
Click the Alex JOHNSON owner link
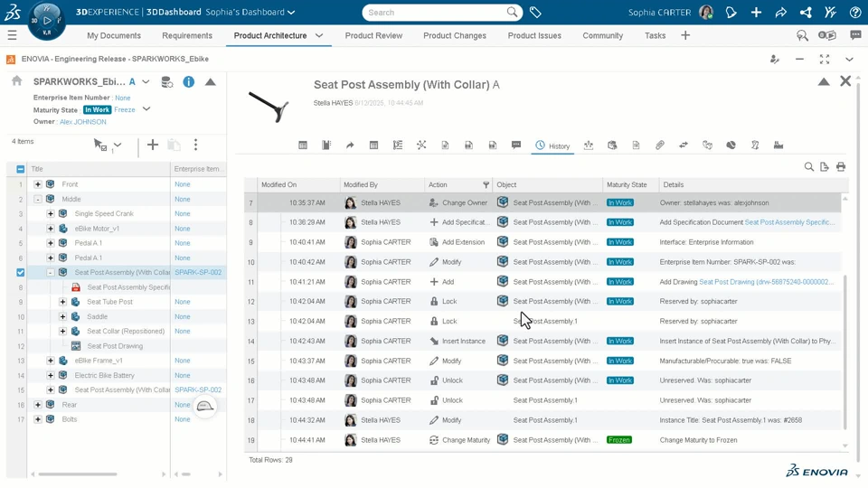[83, 122]
